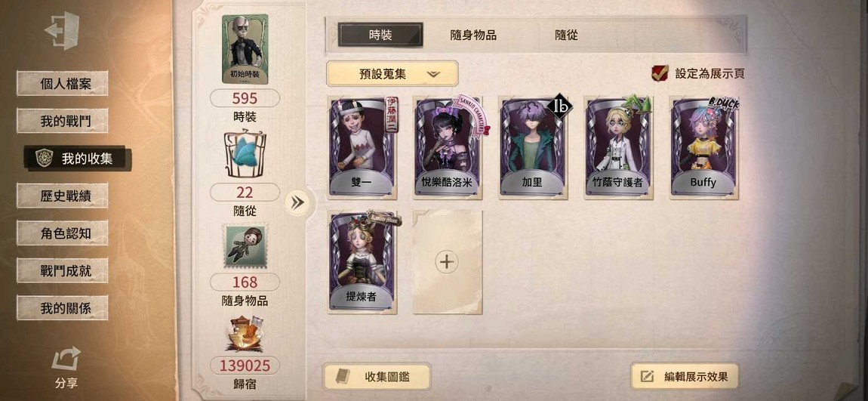
Task: Click the book icon on 收集圖鑑
Action: [x=343, y=377]
